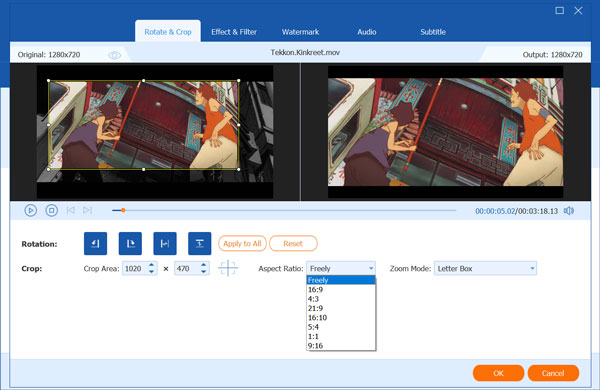Mute the volume speaker icon
Screen dimensions: 600x390
(569, 211)
